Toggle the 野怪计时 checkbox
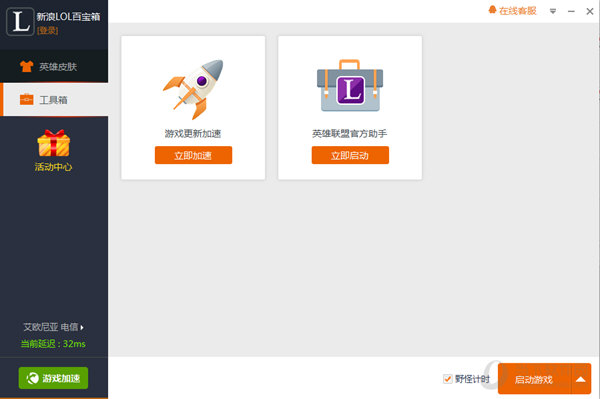 coord(447,379)
